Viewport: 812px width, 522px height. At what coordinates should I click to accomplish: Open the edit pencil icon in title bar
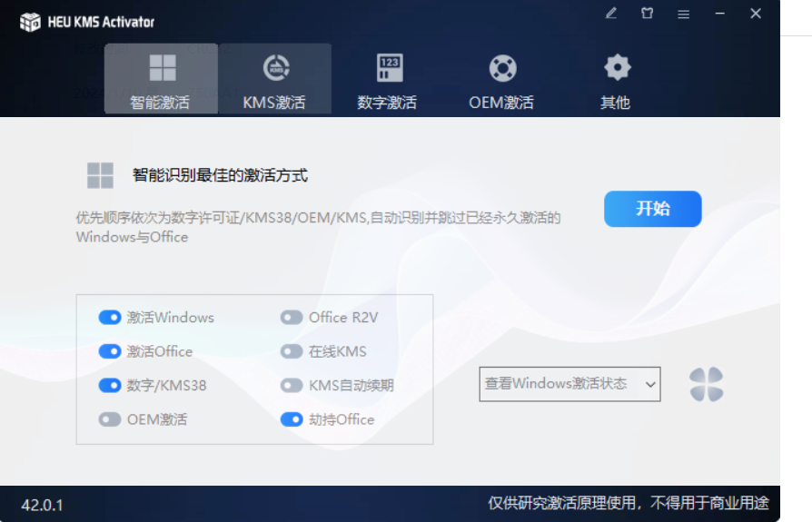(611, 14)
